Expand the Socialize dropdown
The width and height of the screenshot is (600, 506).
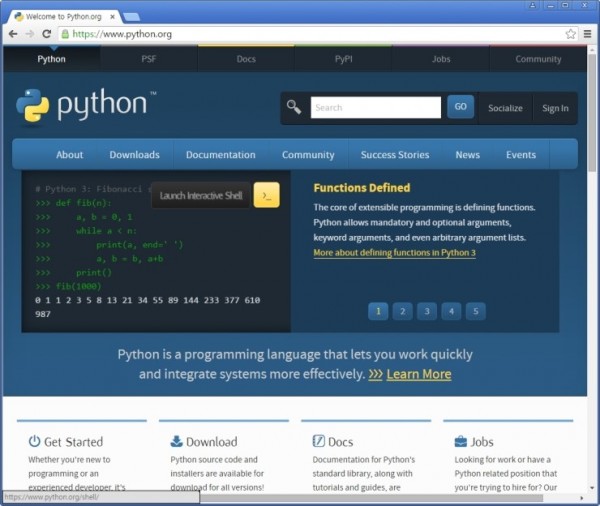pyautogui.click(x=505, y=108)
